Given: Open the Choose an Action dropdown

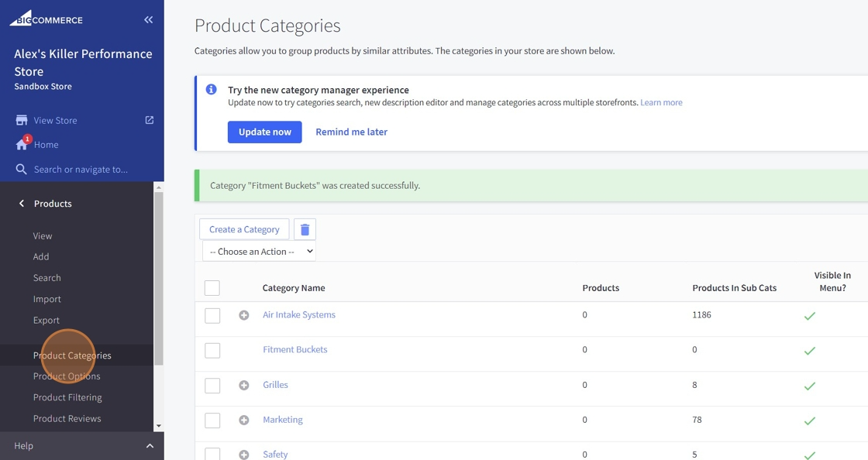Looking at the screenshot, I should point(259,252).
